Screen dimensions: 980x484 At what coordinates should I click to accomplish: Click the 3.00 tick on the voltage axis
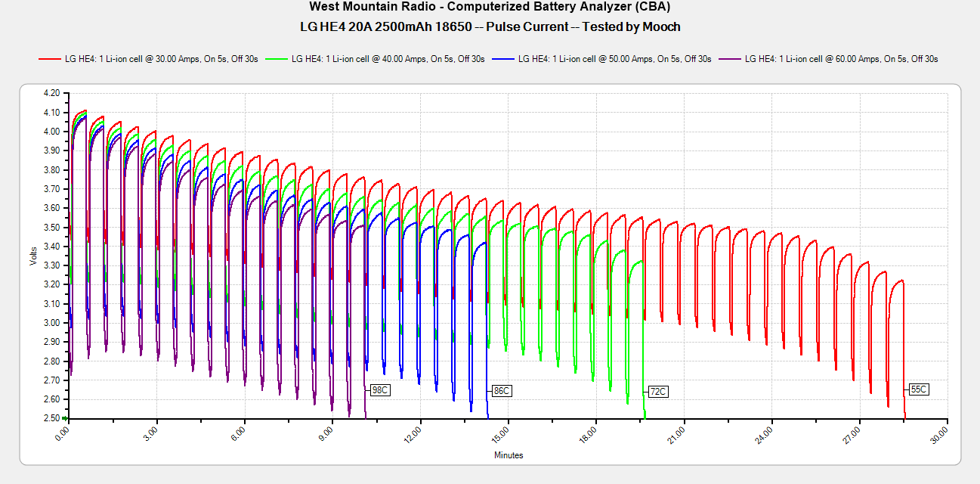coord(51,323)
